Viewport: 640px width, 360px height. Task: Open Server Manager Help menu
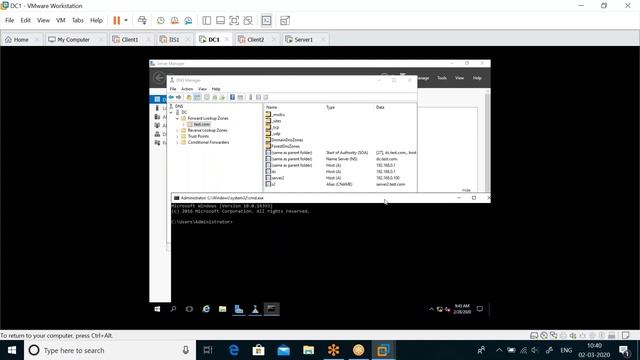477,78
